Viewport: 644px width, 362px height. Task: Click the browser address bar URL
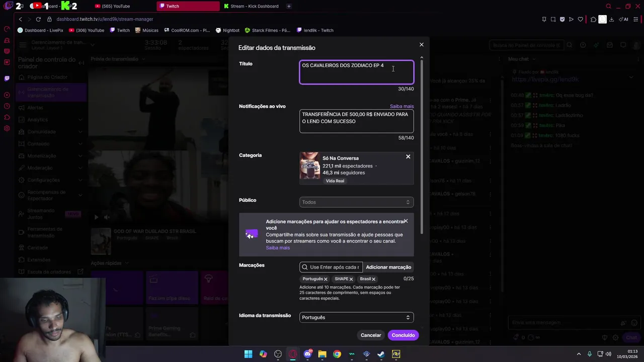coord(105,19)
